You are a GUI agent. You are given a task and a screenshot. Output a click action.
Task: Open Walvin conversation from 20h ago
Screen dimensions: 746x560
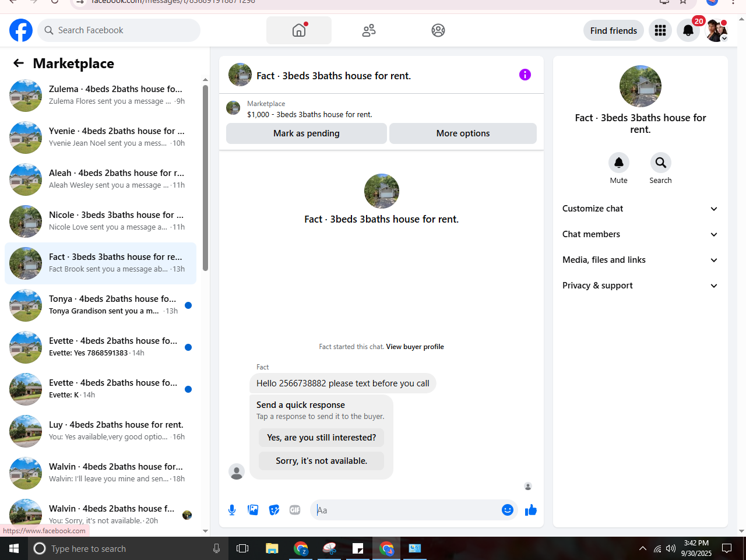100,515
